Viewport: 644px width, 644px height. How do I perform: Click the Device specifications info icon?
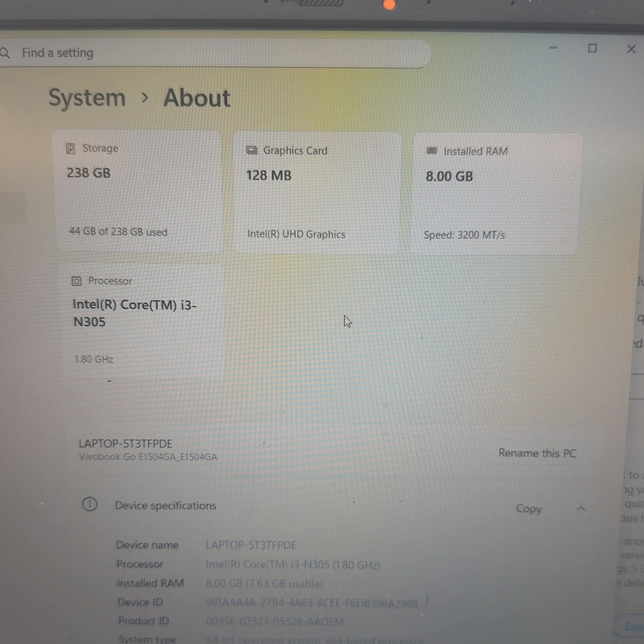[90, 504]
